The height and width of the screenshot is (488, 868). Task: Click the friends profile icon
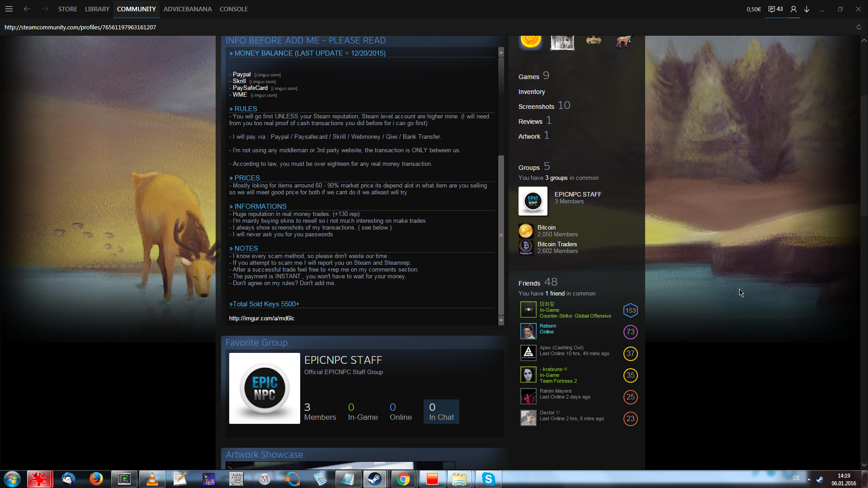793,9
